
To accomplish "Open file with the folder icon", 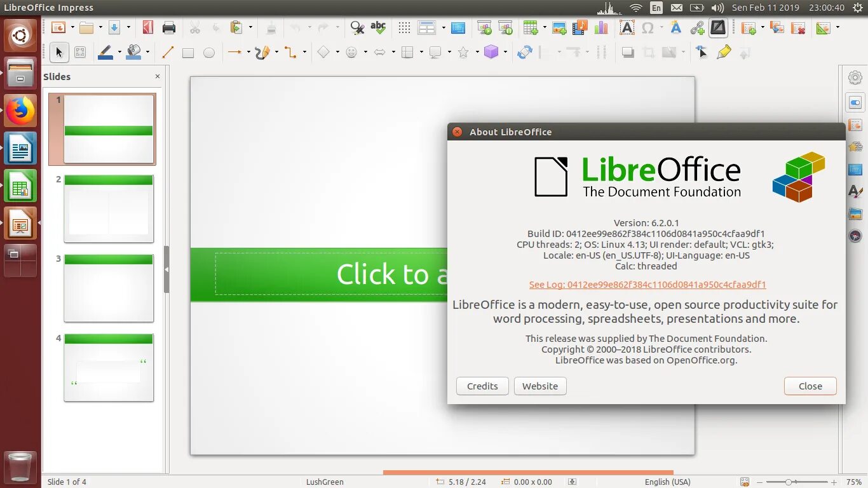I will [x=86, y=27].
